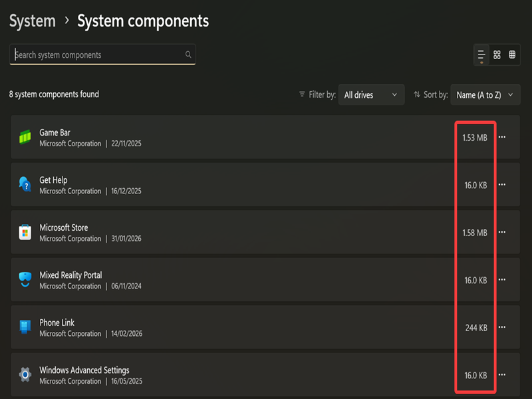
Task: Click the 1.53 MB size value
Action: tap(475, 138)
